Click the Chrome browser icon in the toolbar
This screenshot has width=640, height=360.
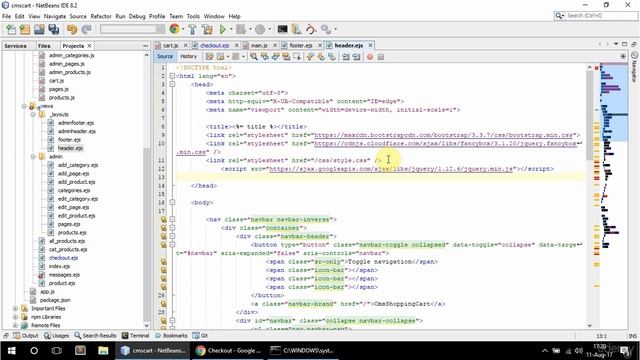174,29
